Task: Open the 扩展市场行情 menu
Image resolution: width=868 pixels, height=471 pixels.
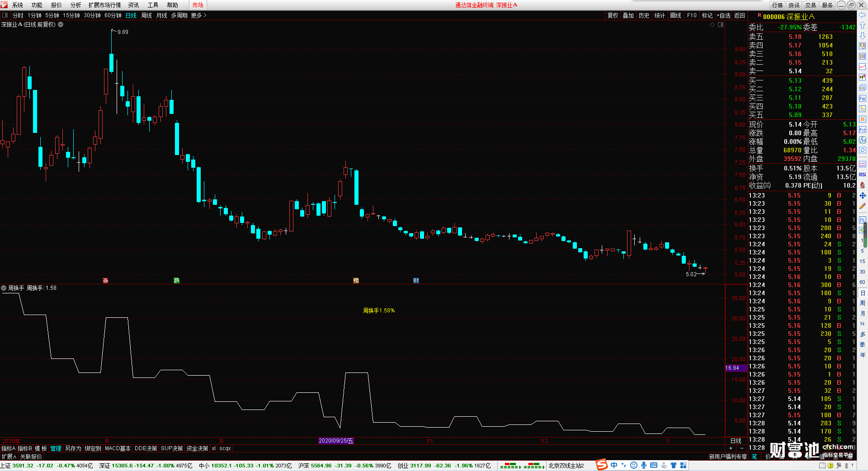Action: click(104, 5)
